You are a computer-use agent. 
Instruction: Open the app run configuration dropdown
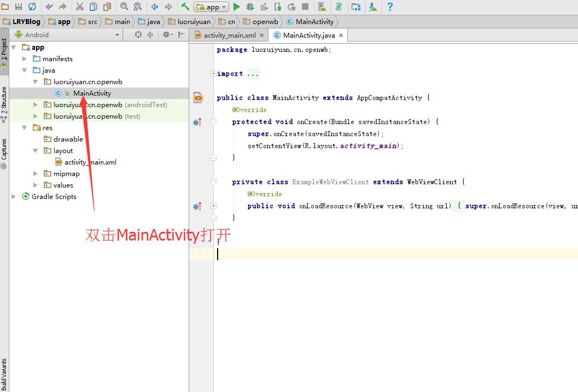212,7
